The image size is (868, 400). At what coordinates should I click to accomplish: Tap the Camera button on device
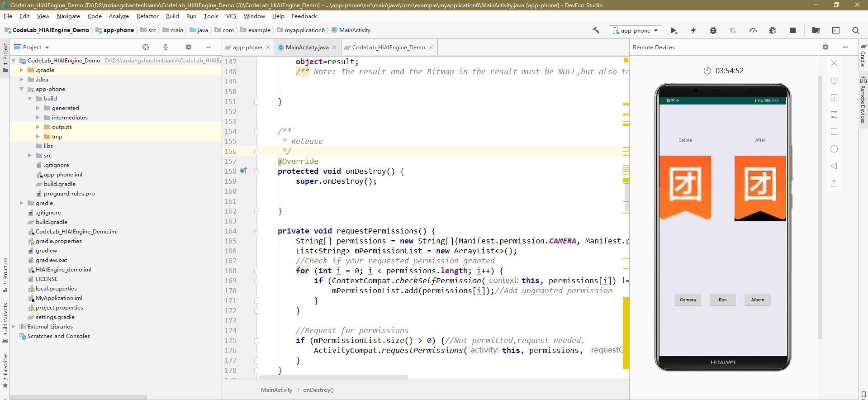[688, 300]
